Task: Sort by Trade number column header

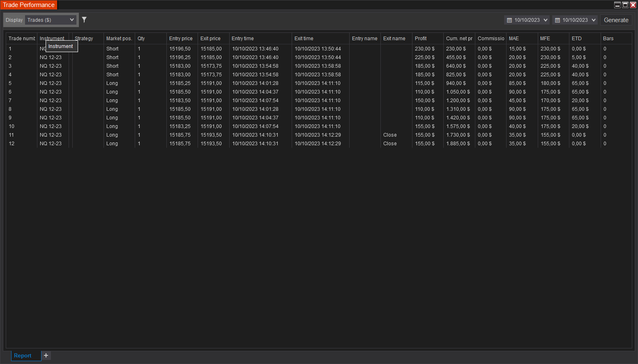Action: tap(22, 39)
